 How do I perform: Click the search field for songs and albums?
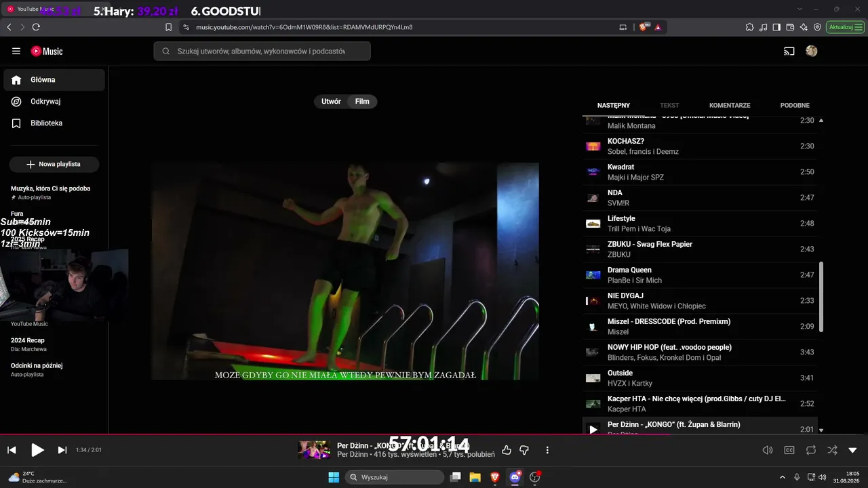pos(262,51)
